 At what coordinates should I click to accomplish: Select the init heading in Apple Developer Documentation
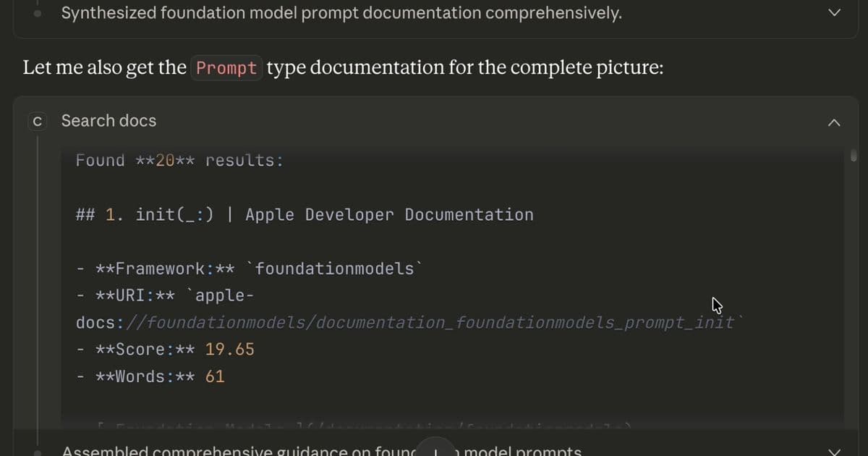305,214
